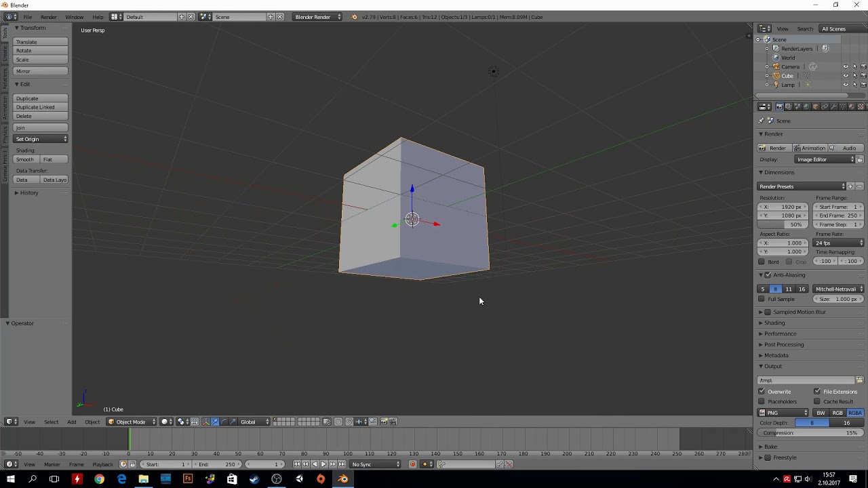Open the Modifiers wrench tab icon
Image resolution: width=868 pixels, height=488 pixels.
(833, 106)
